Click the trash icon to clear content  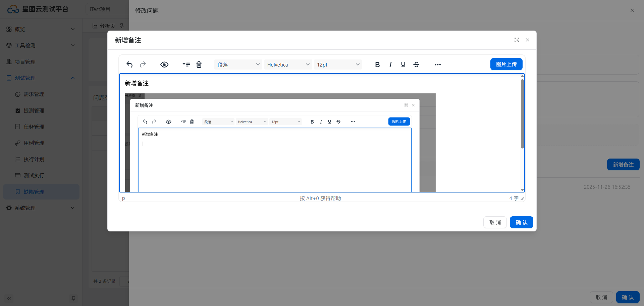(199, 64)
